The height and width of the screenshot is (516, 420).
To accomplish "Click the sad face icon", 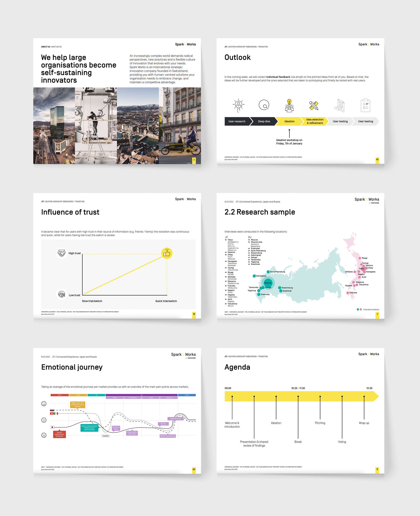I will pyautogui.click(x=44, y=435).
